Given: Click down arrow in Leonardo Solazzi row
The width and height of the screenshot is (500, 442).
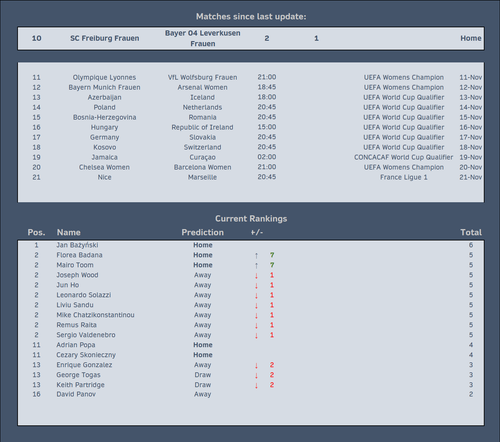Looking at the screenshot, I should [256, 296].
